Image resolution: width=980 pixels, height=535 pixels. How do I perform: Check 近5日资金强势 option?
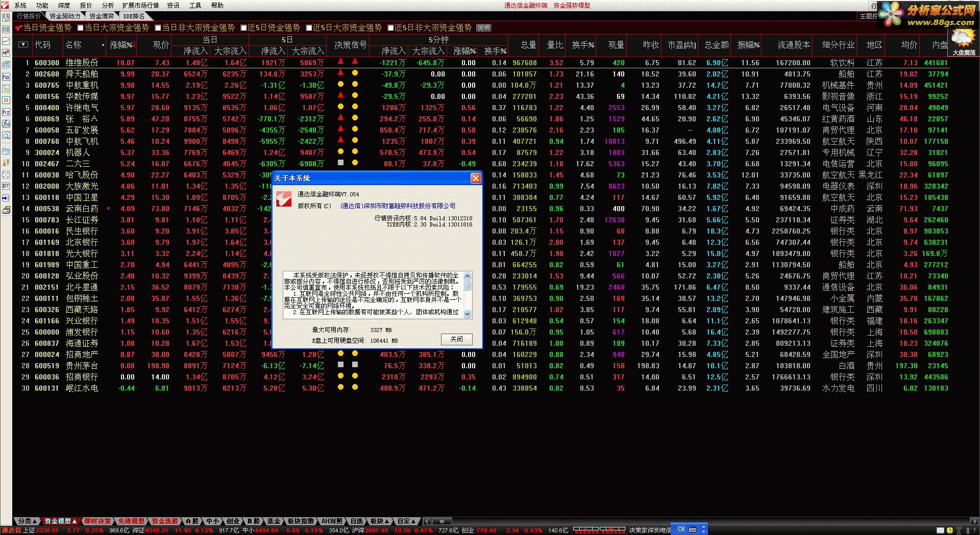243,28
